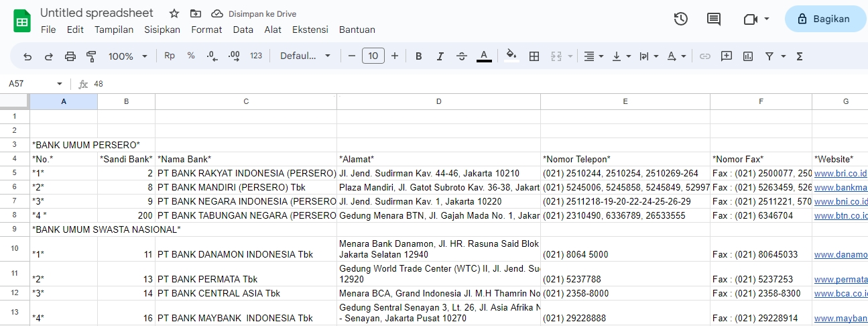Select cell PT BANK DANAMON INDONESIA Tbk
The width and height of the screenshot is (868, 326).
[246, 248]
